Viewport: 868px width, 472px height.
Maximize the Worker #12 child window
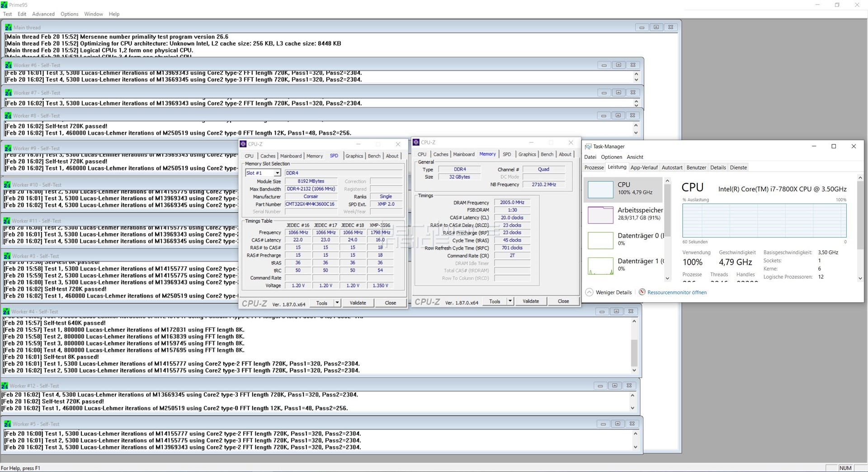[614, 386]
